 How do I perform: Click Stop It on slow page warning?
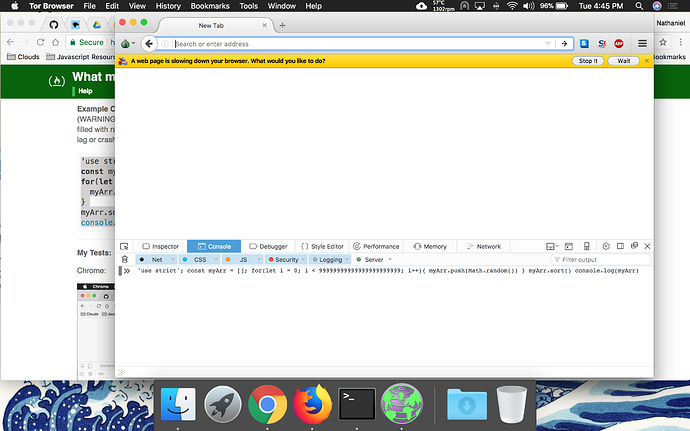(x=588, y=61)
